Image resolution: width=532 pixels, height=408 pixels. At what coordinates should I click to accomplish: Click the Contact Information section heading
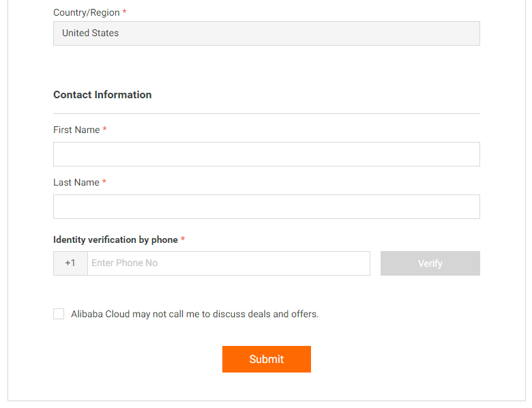point(102,95)
